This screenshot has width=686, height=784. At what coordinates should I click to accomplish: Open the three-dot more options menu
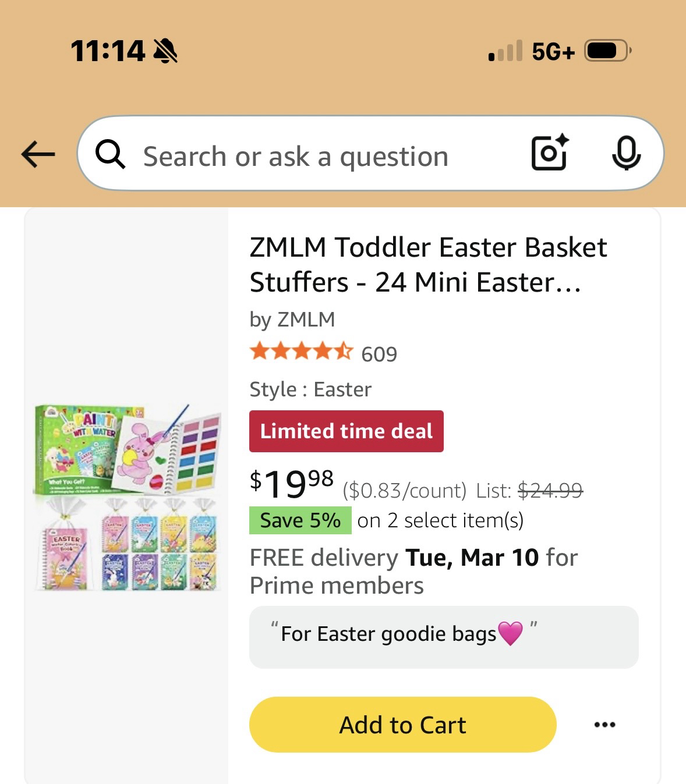(604, 725)
